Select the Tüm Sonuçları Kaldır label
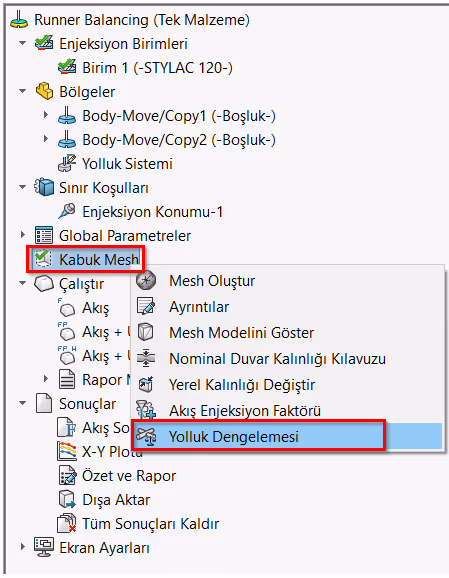This screenshot has width=449, height=578. 150,524
